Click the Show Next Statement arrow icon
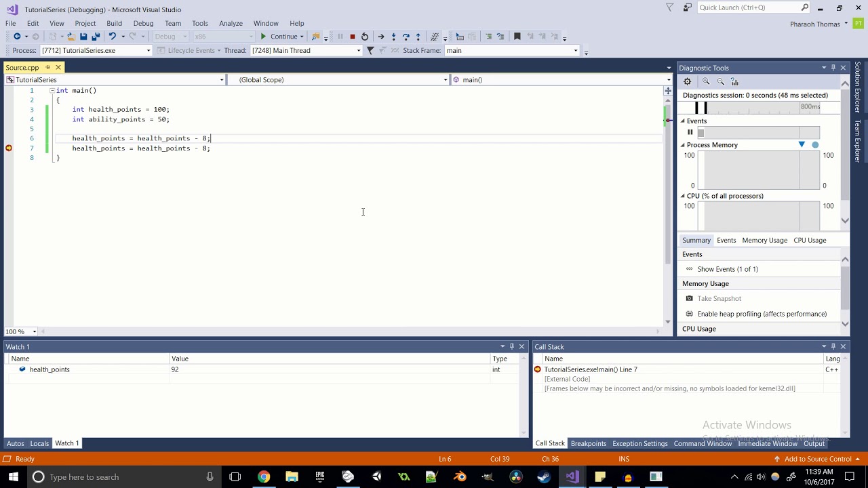 (x=380, y=37)
